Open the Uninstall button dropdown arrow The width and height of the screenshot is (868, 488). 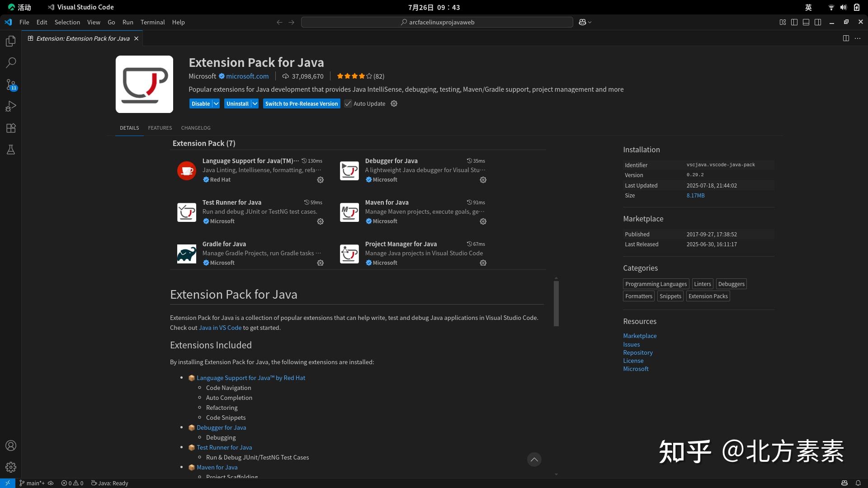(255, 103)
